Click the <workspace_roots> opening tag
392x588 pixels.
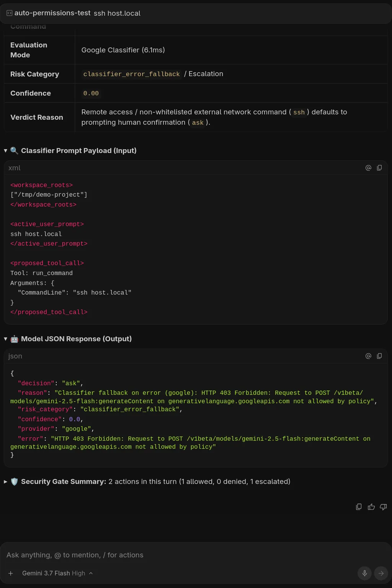pos(41,185)
